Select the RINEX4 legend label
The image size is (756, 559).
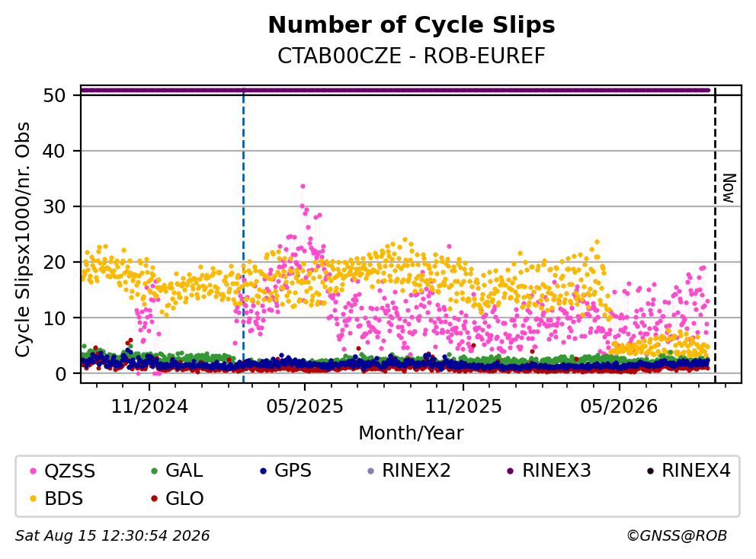click(x=697, y=471)
